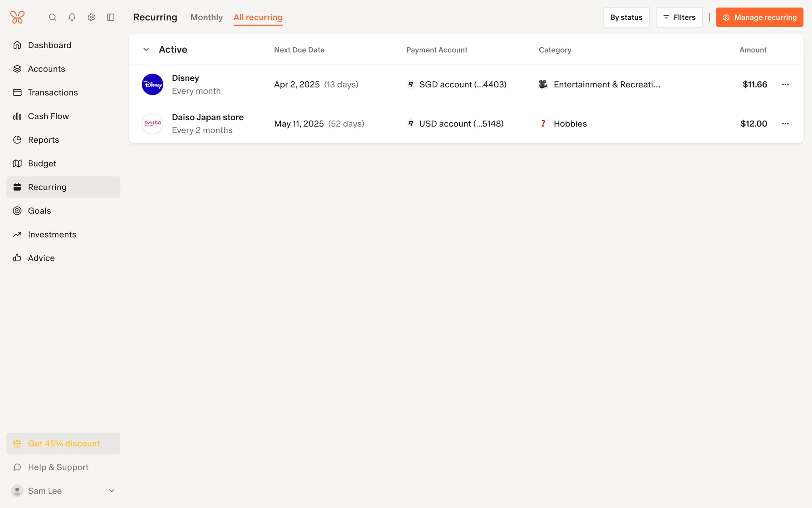Screen dimensions: 812x508
Task: Navigate to Investments page
Action: click(x=52, y=235)
